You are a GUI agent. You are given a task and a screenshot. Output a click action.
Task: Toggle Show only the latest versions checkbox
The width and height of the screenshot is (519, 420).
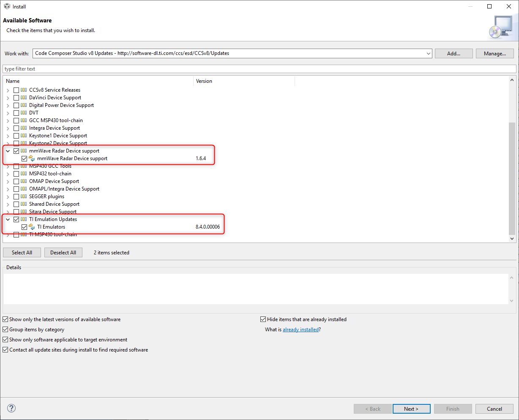click(x=5, y=319)
